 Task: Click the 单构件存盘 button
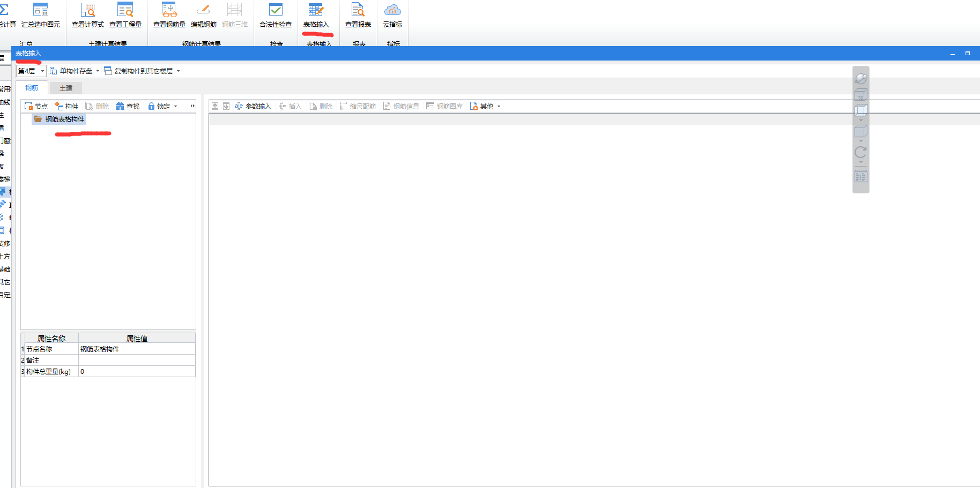pyautogui.click(x=71, y=71)
